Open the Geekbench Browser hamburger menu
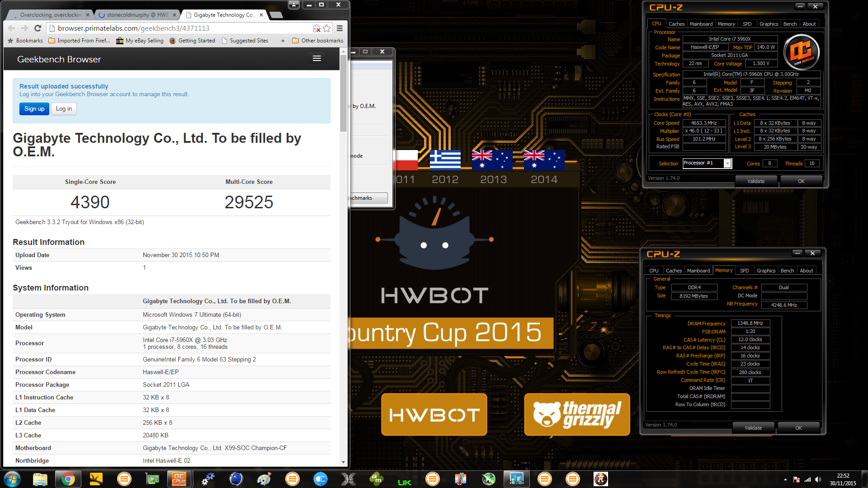This screenshot has width=868, height=488. point(317,59)
